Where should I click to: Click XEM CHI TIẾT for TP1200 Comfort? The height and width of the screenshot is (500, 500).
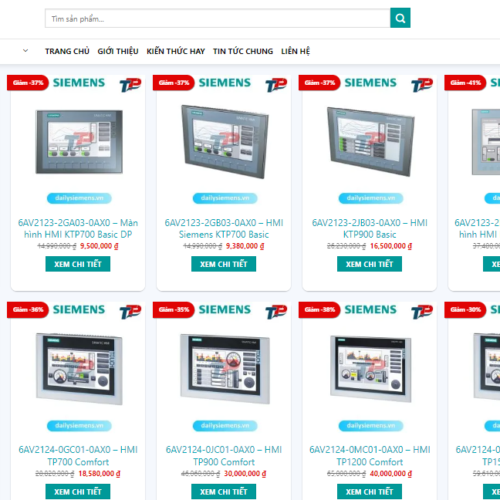[369, 492]
